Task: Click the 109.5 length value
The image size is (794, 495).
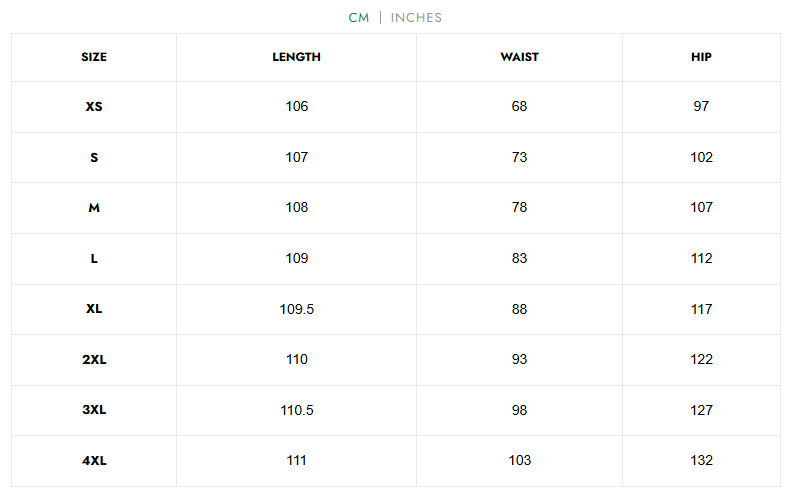Action: (296, 309)
